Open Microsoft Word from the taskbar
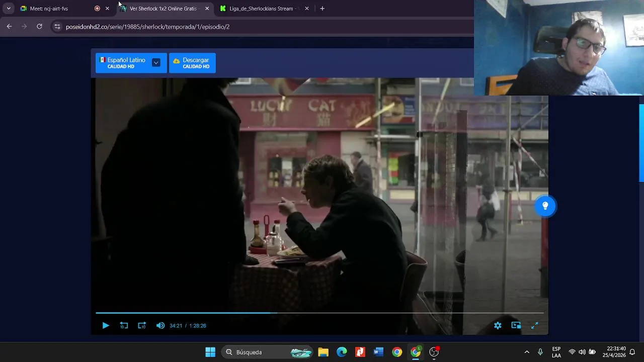The image size is (644, 362). tap(378, 352)
